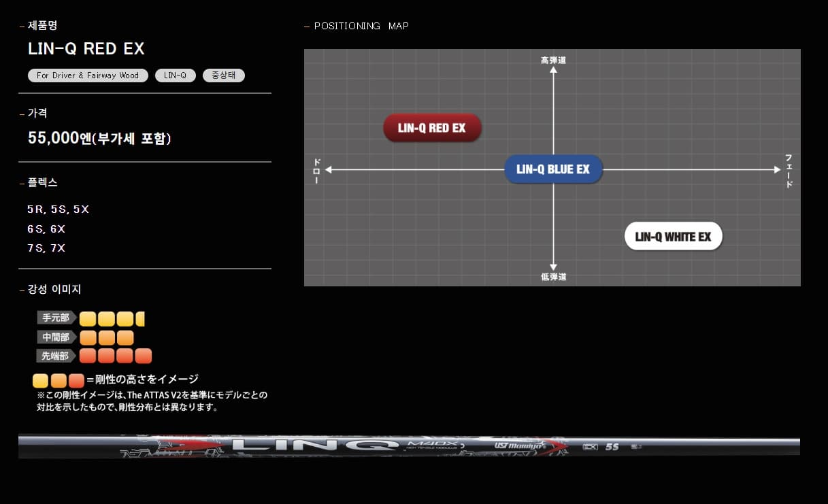Click the LIN-Q tag pill
Screen dimensions: 828x504
click(x=175, y=75)
